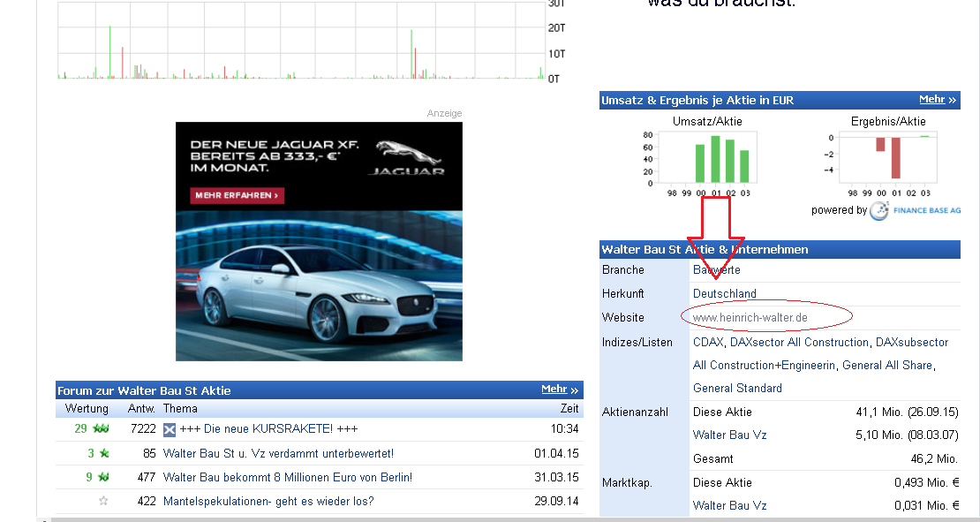Open thread about 8 Millionen Euro von Berlin
The height and width of the screenshot is (522, 980).
click(288, 477)
